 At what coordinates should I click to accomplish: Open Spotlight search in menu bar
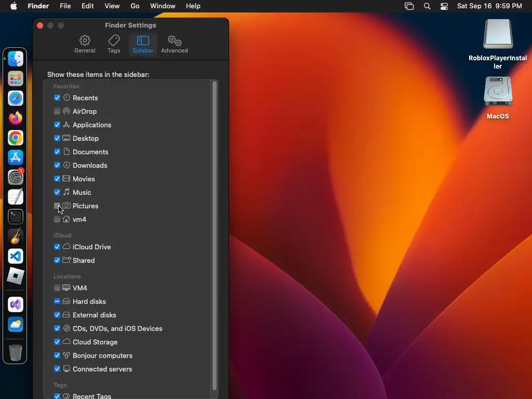pos(427,6)
